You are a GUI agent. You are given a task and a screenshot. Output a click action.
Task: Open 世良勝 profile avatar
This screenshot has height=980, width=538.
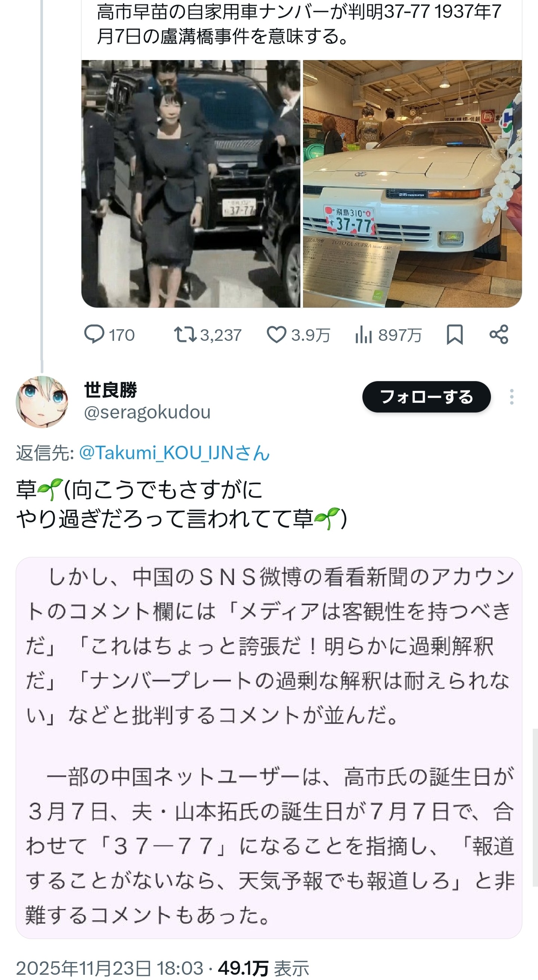(42, 402)
